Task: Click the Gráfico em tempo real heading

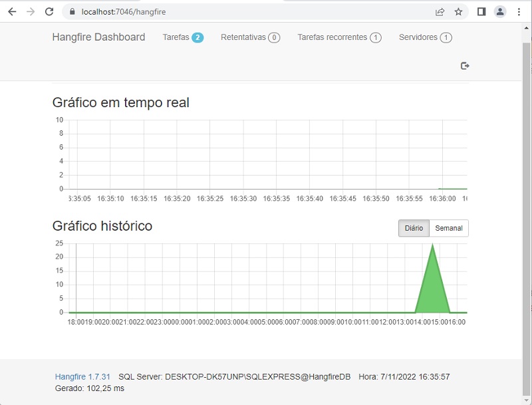Action: tap(121, 102)
